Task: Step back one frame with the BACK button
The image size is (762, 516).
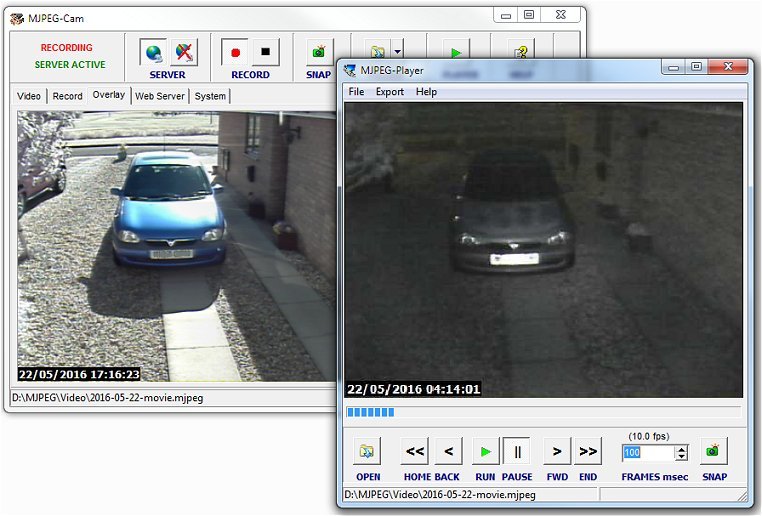Action: [448, 451]
